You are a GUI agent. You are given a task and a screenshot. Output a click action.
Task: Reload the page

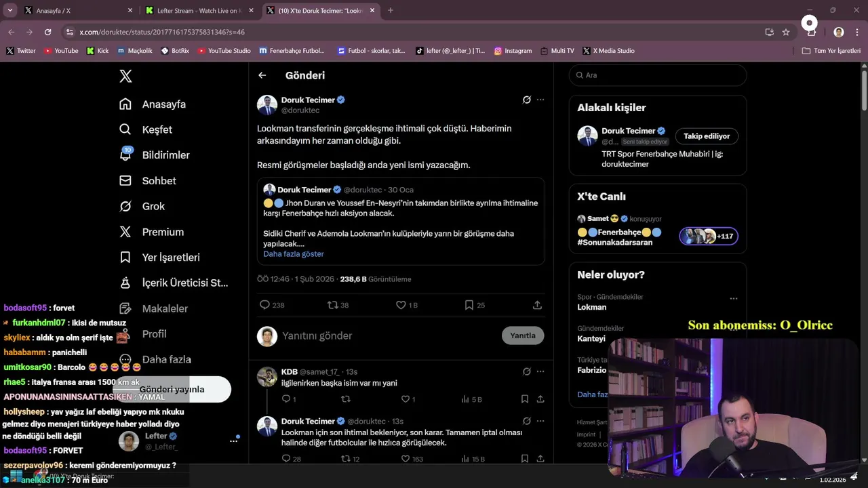click(x=47, y=32)
